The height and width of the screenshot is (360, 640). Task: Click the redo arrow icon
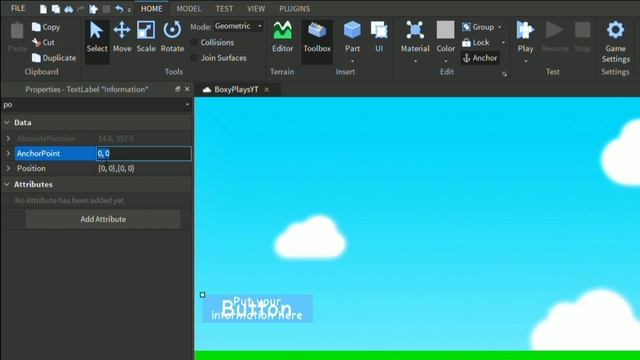81,9
